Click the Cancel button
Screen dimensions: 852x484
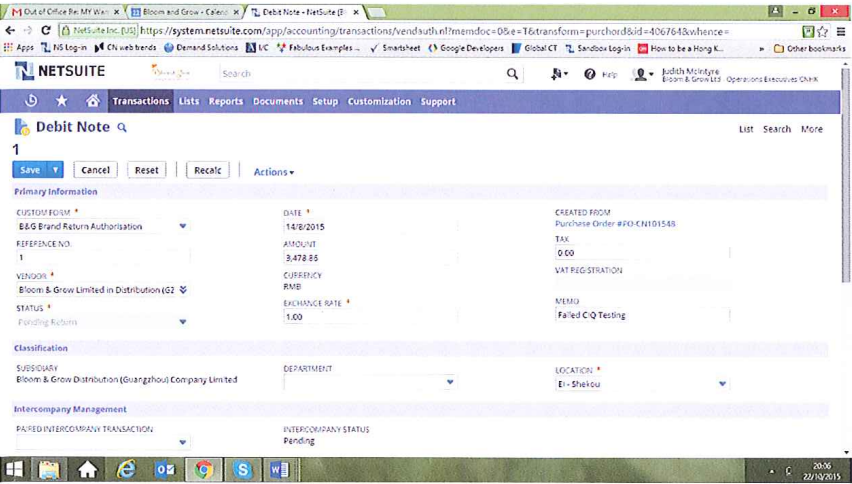coord(96,170)
